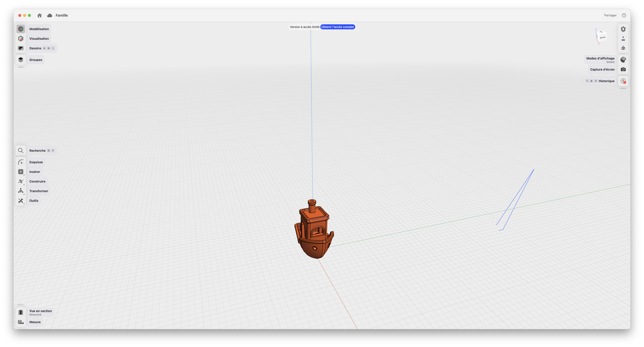Take a screenshot with the camera icon
The width and height of the screenshot is (644, 347).
[x=623, y=69]
